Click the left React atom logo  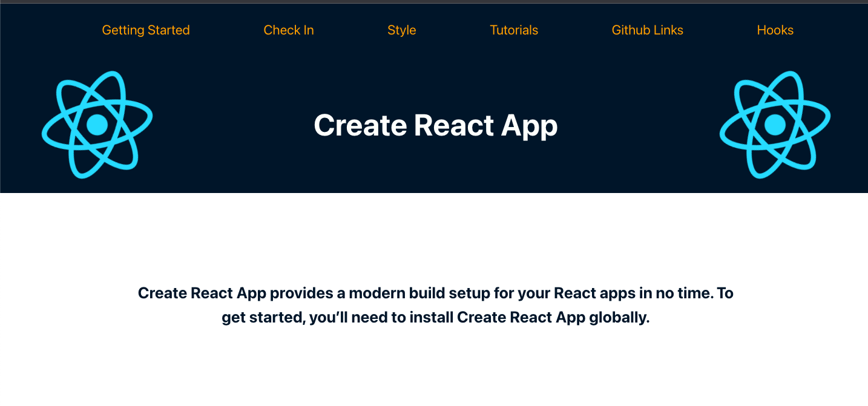(97, 125)
